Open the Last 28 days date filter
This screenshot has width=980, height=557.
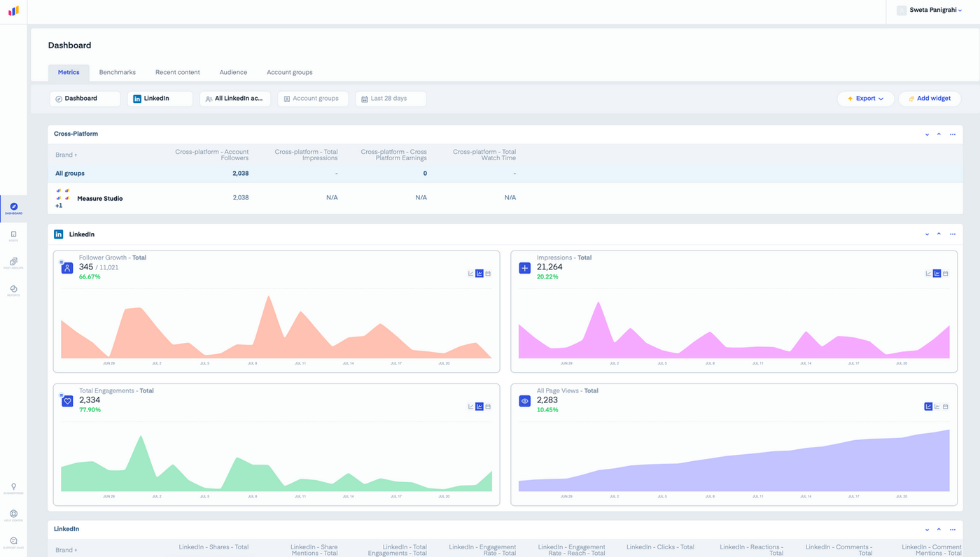pos(391,99)
